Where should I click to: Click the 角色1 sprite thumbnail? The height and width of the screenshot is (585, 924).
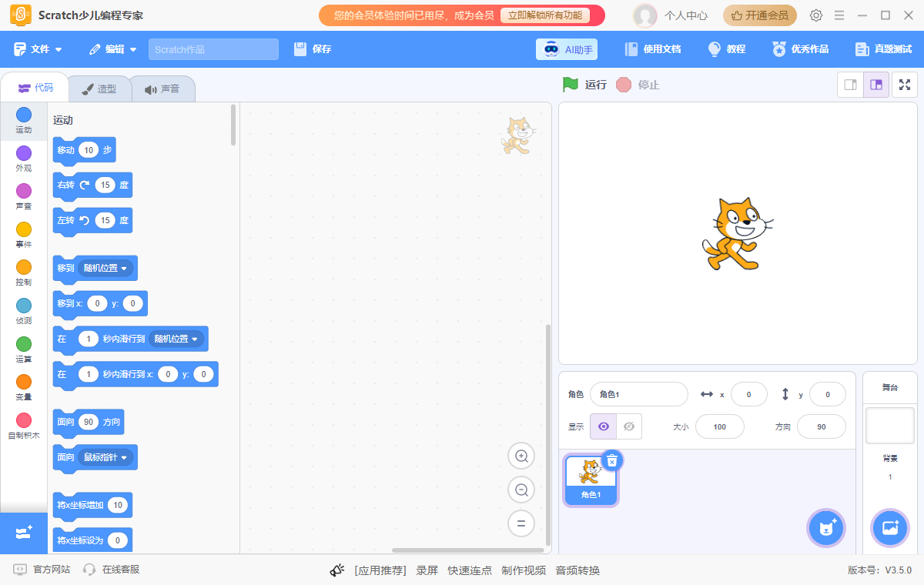[591, 477]
